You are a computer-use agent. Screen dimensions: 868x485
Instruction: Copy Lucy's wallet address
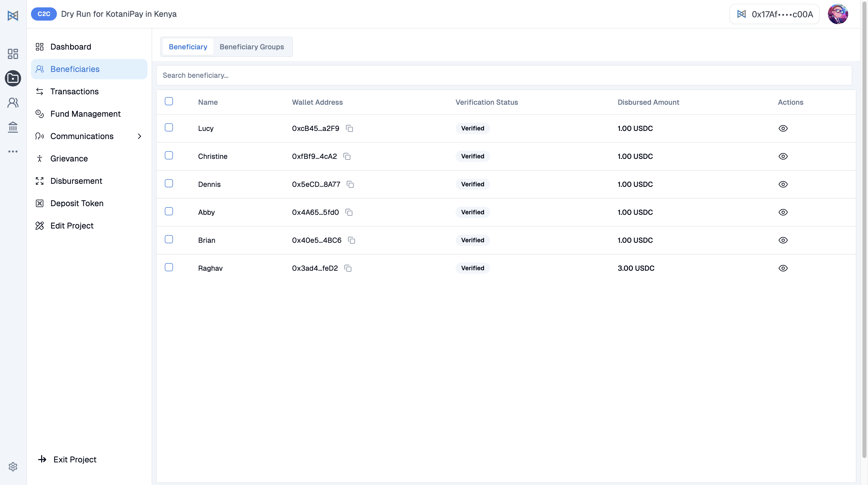click(x=349, y=129)
